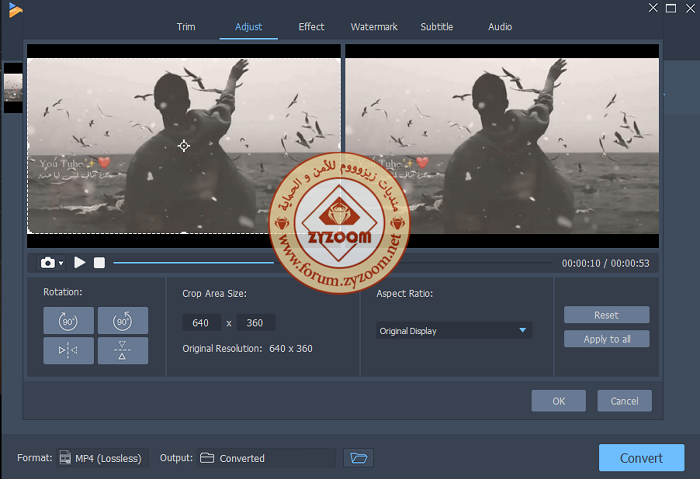
Task: Switch to the Trim tab
Action: click(x=186, y=27)
